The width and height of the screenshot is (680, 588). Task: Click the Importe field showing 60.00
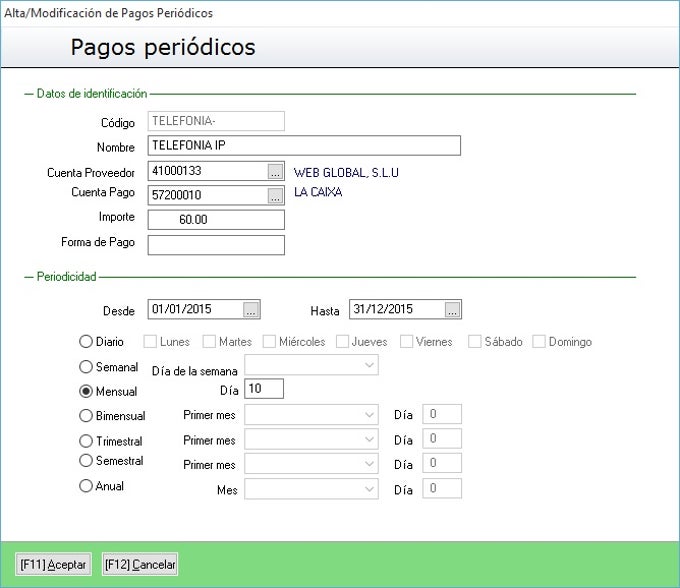click(216, 220)
